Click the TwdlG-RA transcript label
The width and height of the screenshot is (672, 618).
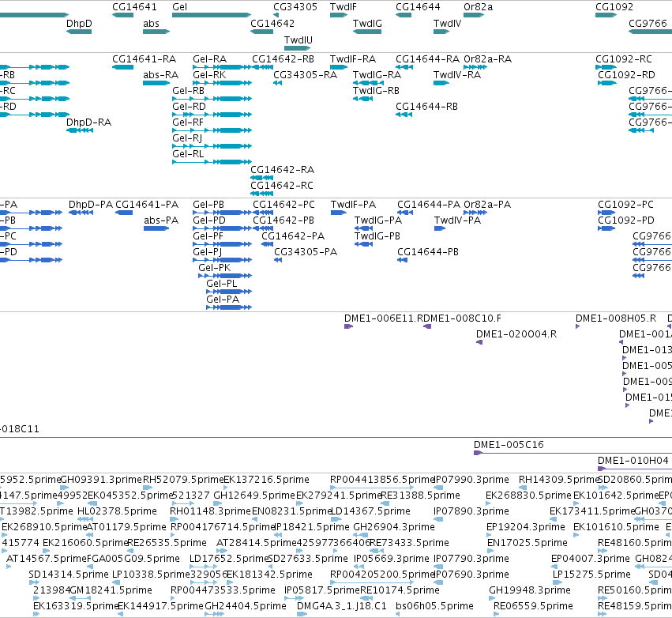377,74
